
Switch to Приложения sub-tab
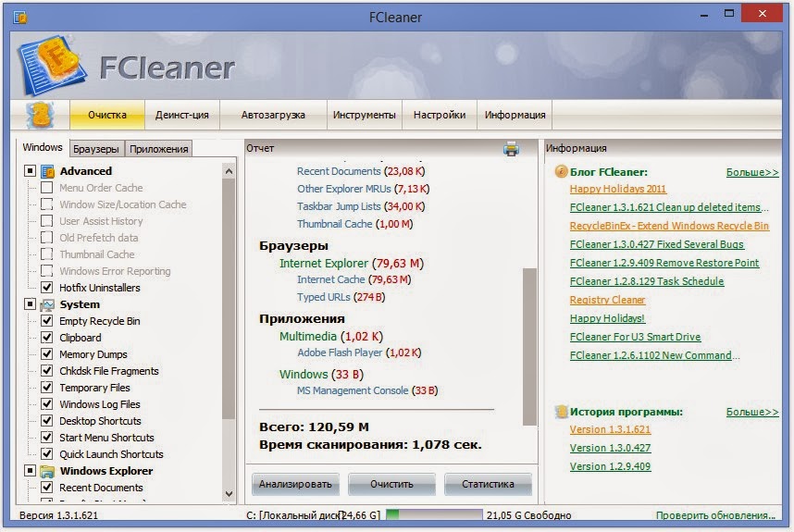tap(158, 149)
